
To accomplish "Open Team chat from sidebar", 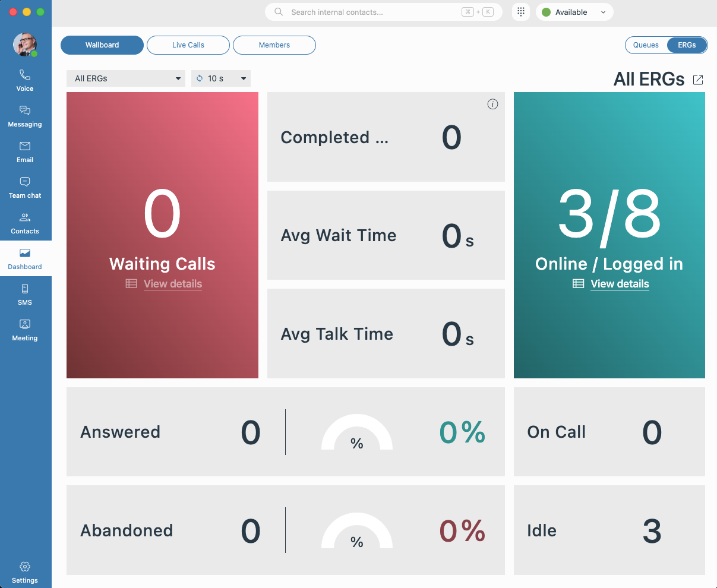I will [25, 188].
